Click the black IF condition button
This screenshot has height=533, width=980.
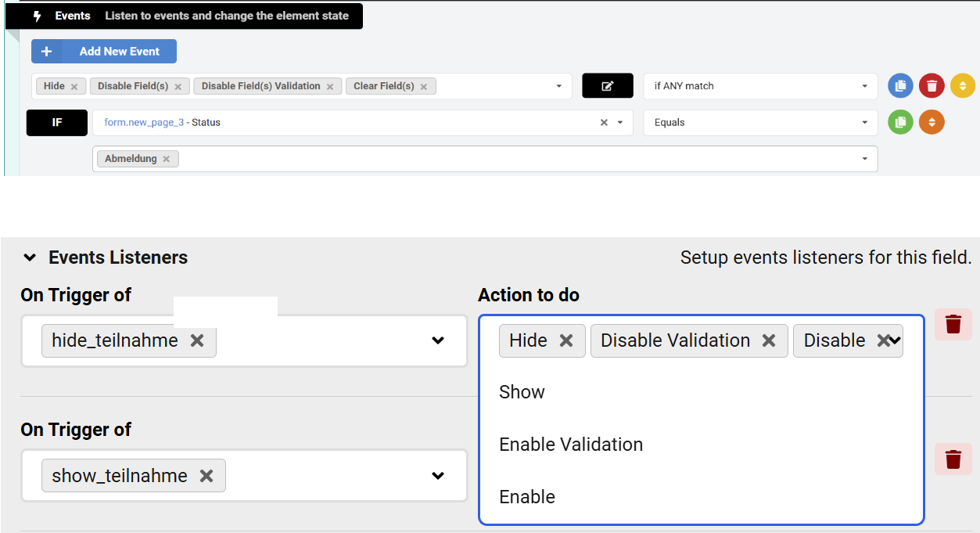tap(57, 123)
